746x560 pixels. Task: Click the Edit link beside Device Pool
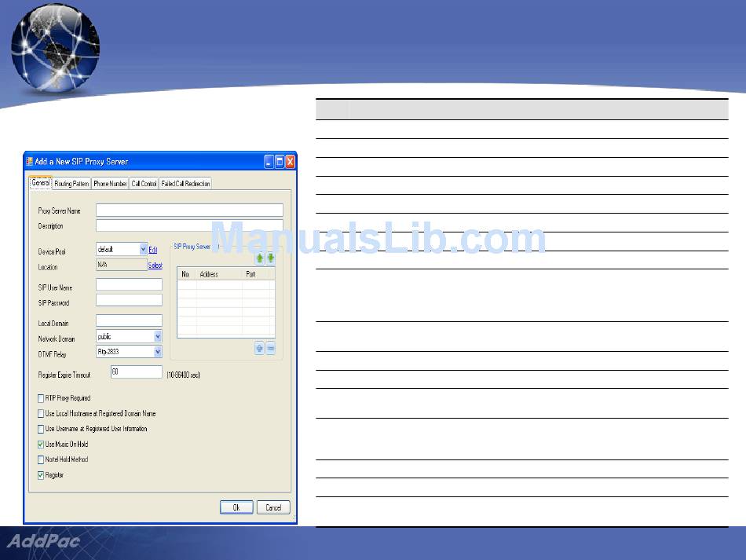click(x=153, y=250)
